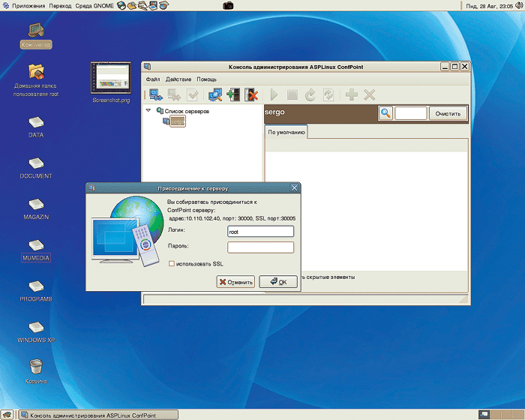Select the sergo server in the tree
525x420 pixels.
pyautogui.click(x=178, y=121)
